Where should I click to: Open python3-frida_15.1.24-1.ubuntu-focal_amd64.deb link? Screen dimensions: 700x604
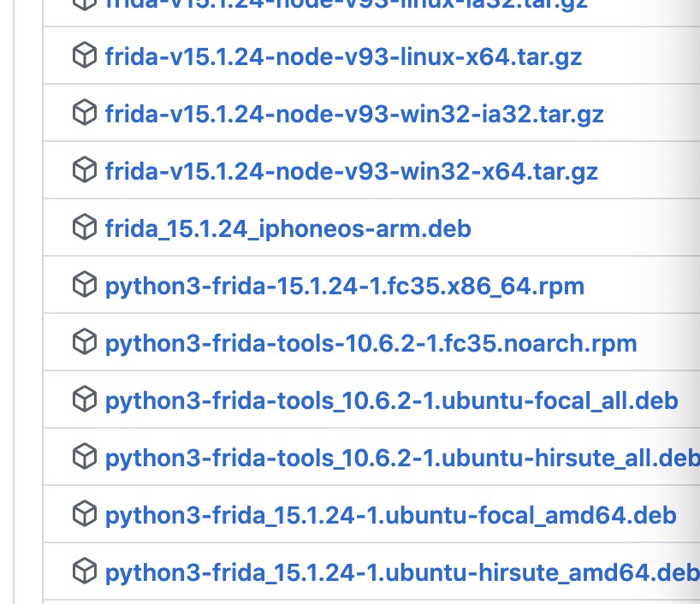pos(390,516)
